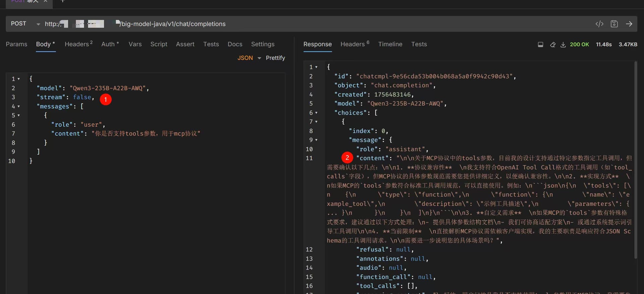Screen dimensions: 644x294
Task: Click the 3.47KB response size
Action: (628, 45)
